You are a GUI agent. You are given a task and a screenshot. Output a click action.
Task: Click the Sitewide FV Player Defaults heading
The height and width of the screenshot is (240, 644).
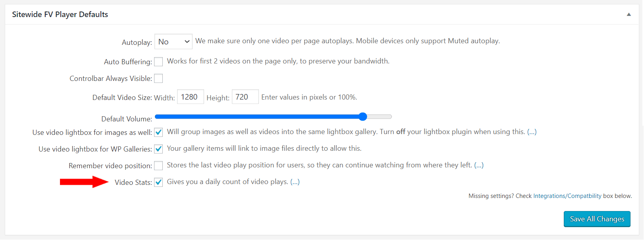60,14
